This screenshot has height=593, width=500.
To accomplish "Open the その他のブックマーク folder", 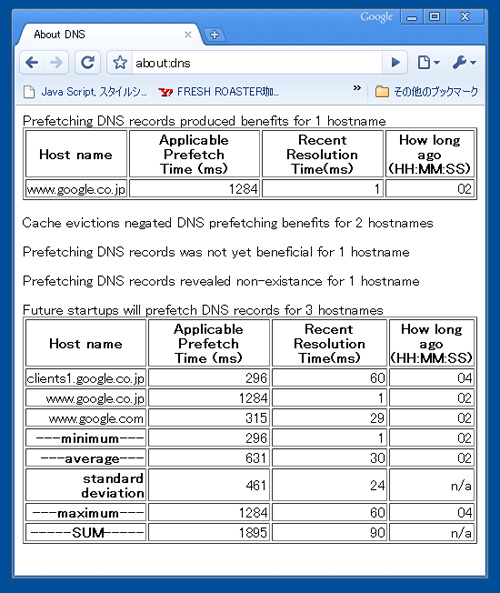I will (x=426, y=92).
